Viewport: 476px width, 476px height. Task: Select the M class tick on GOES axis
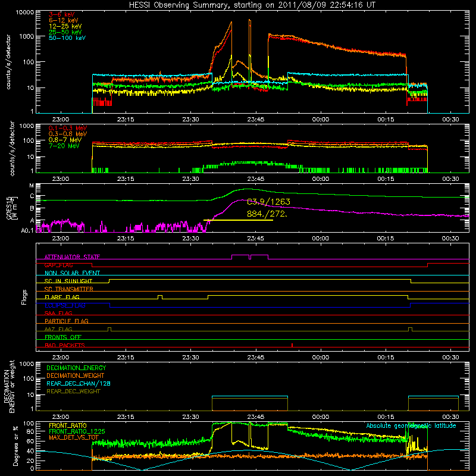[32, 186]
